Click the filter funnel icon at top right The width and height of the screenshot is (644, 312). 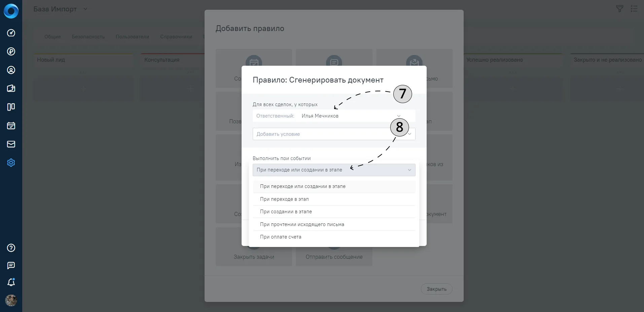tap(619, 9)
